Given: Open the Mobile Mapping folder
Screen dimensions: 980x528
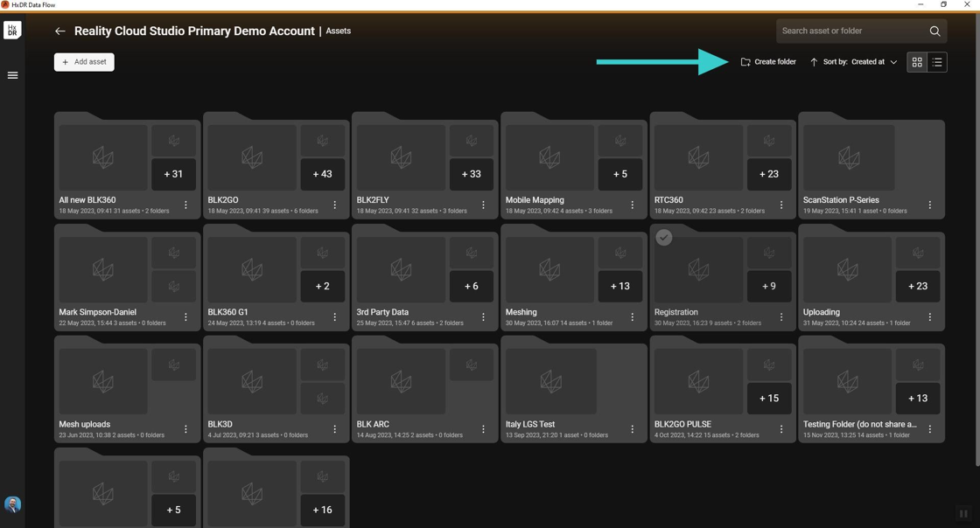Looking at the screenshot, I should [574, 165].
